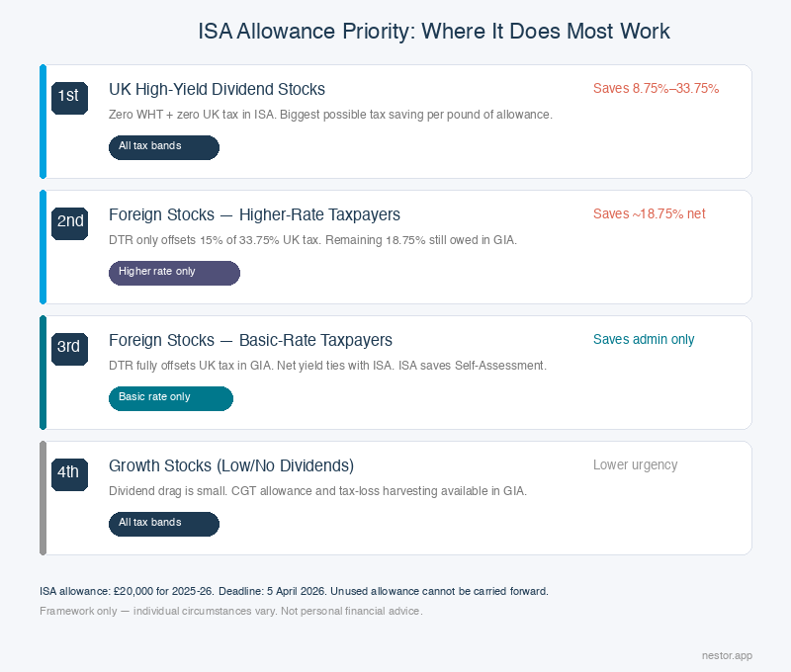The image size is (791, 672).
Task: Click the All tax bands pill on the fourth card
Action: (x=163, y=524)
